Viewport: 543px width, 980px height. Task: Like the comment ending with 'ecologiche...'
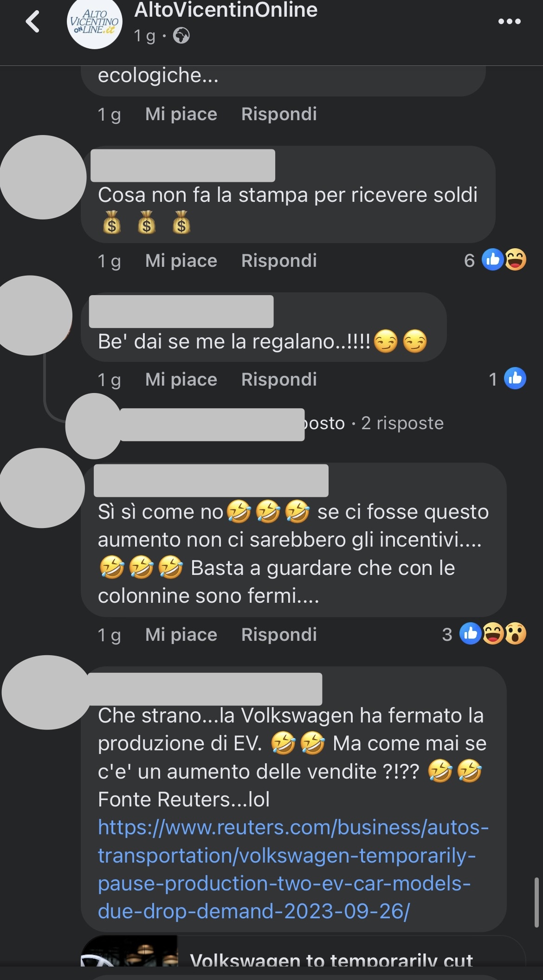click(x=181, y=114)
